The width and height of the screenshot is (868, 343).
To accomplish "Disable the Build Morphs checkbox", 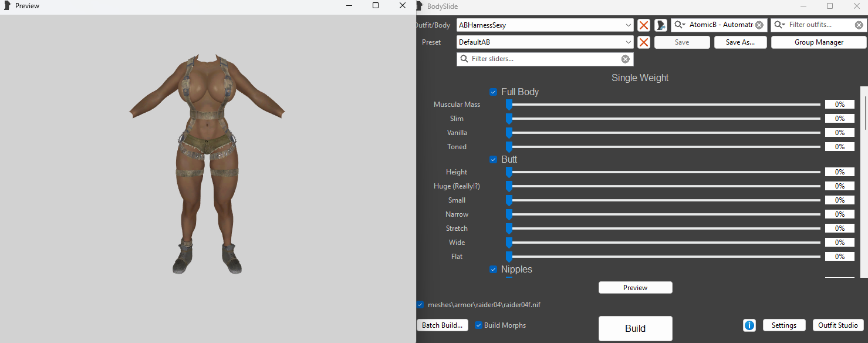I will pyautogui.click(x=479, y=325).
